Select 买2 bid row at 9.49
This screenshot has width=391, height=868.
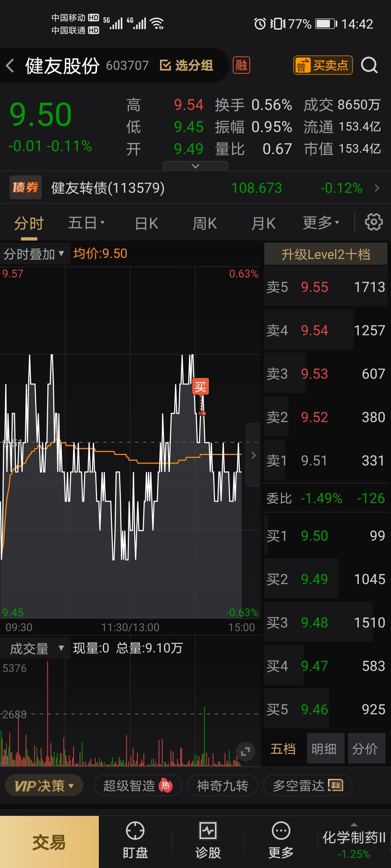click(325, 579)
